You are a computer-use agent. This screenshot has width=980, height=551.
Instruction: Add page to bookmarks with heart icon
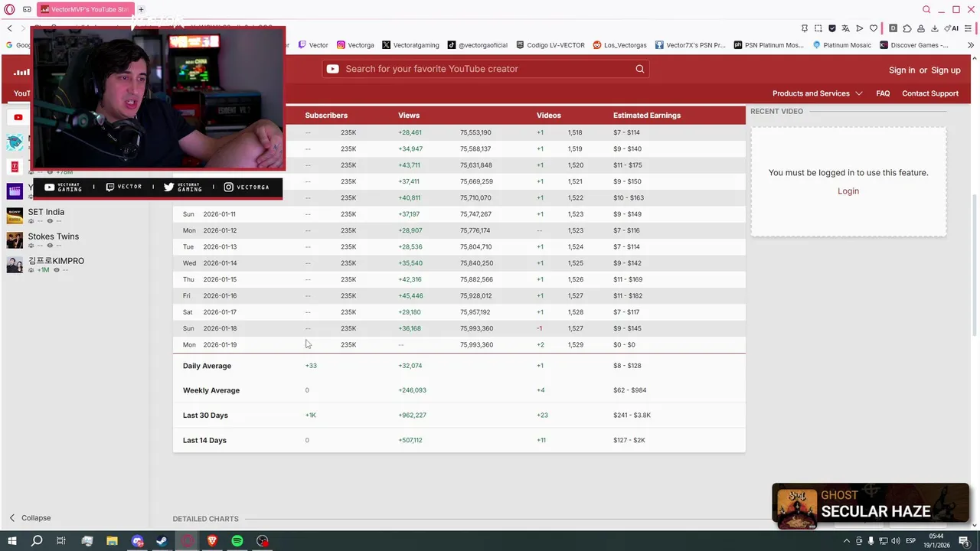(x=874, y=28)
